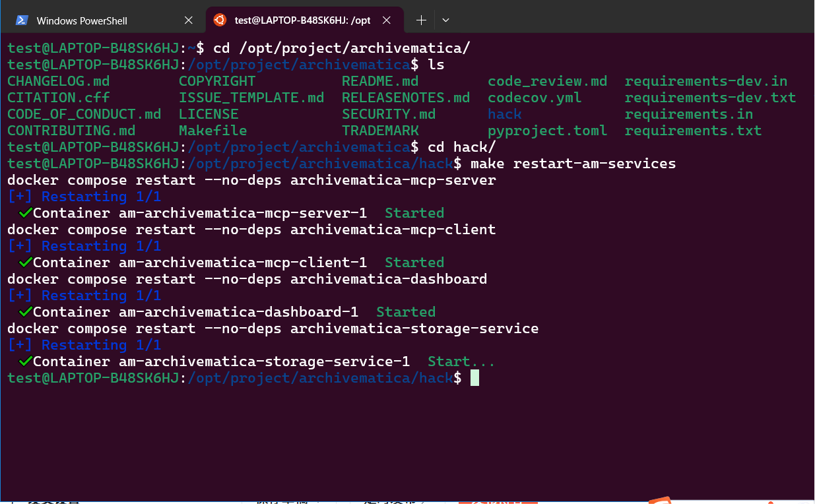Click the green checkmark beside storage-service-1 container
The height and width of the screenshot is (504, 815).
click(25, 361)
